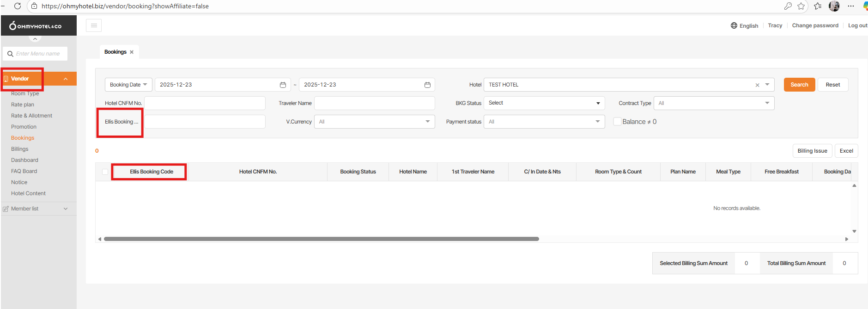Expand the BKG Status dropdown
The width and height of the screenshot is (868, 309).
coord(544,103)
